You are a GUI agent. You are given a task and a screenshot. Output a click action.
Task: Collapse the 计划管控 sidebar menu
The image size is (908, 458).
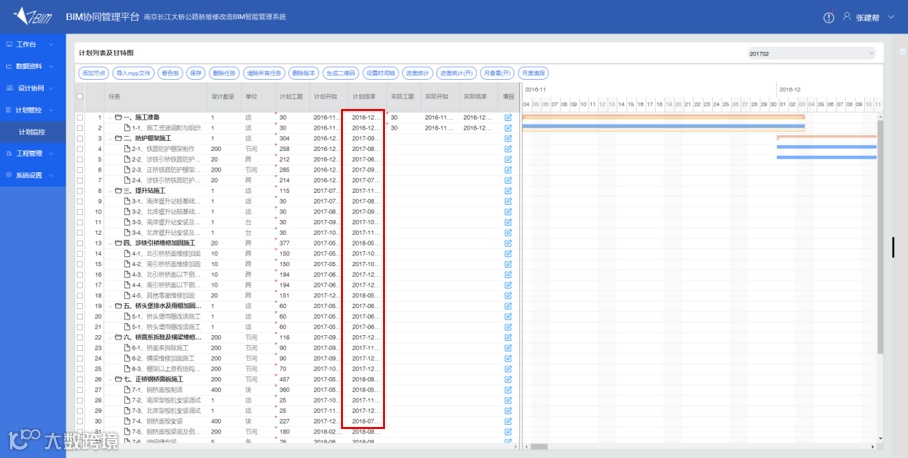click(x=33, y=110)
